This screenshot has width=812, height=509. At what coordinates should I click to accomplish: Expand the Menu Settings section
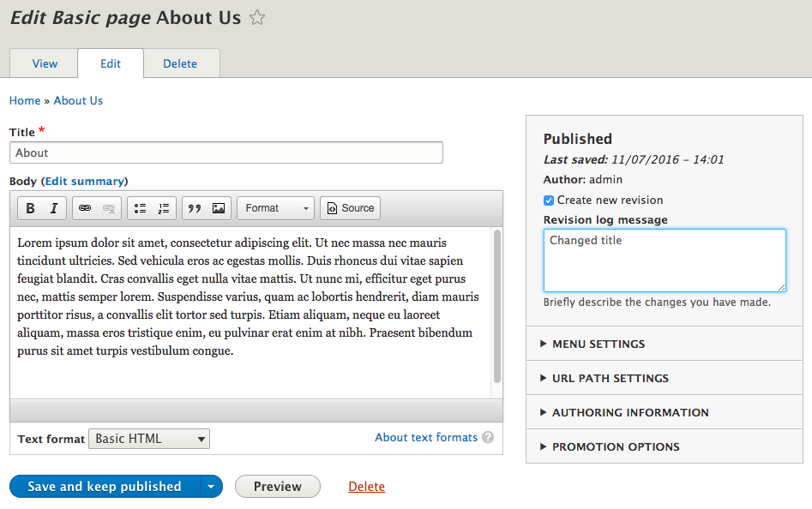(598, 344)
